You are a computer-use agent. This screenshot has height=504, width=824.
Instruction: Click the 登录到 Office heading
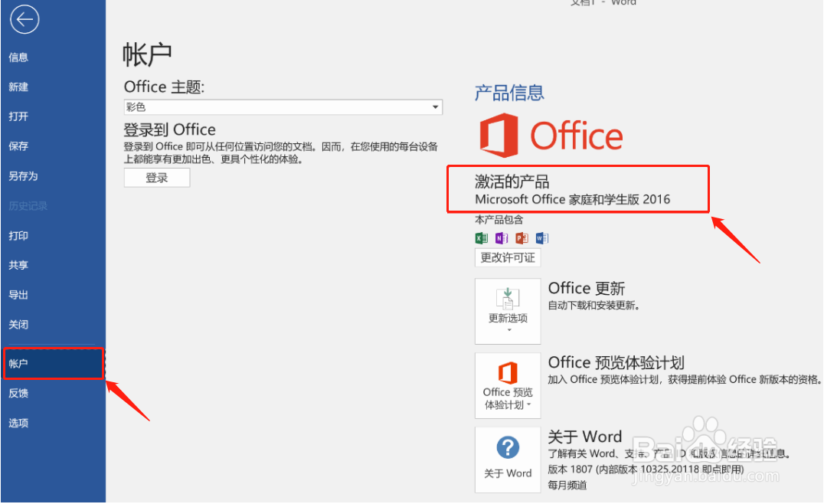point(170,129)
